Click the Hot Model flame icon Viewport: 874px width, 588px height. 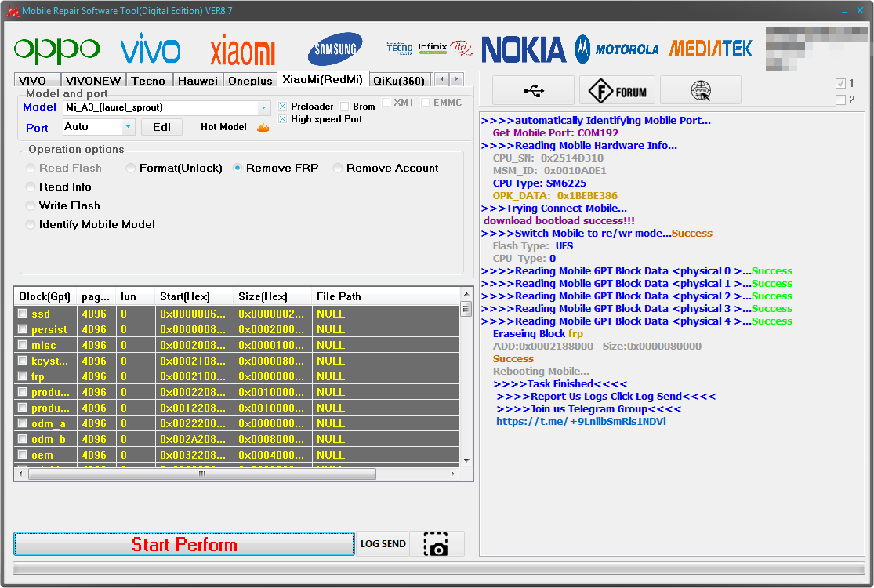tap(263, 127)
